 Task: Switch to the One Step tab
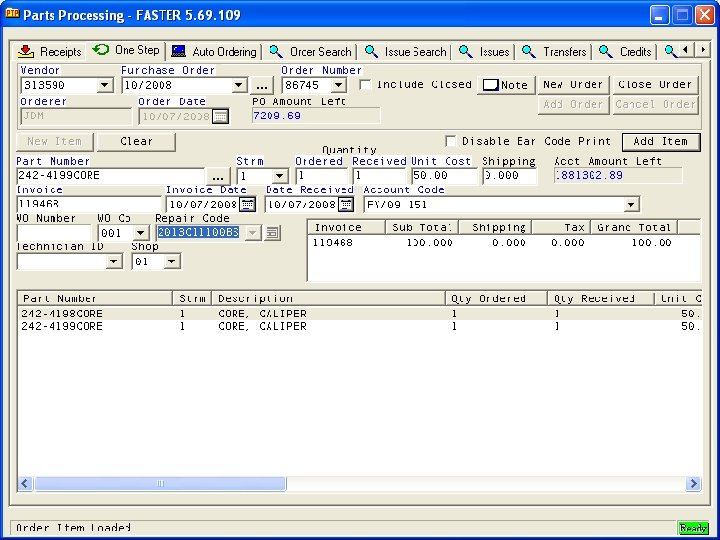[x=126, y=50]
